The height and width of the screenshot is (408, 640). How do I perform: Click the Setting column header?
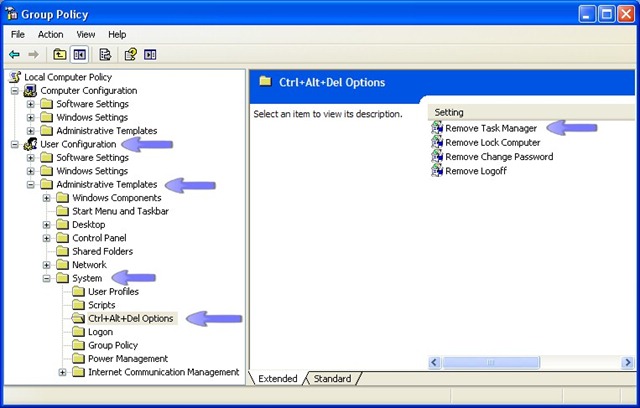pos(531,112)
